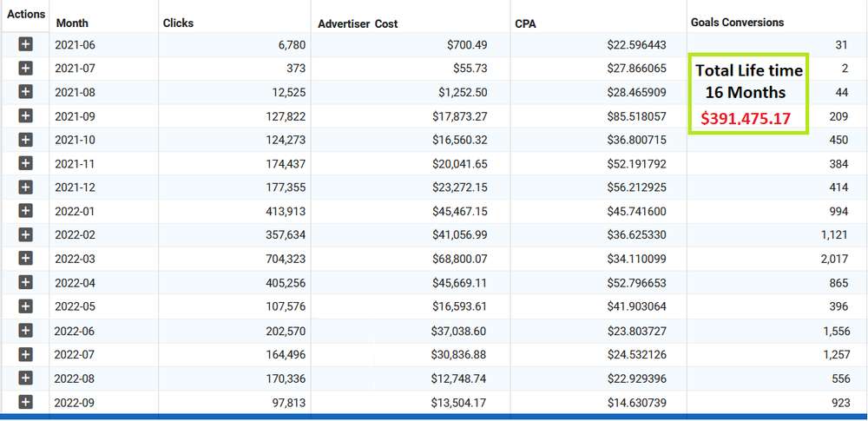Click the plus icon beside 2021-12
The height and width of the screenshot is (421, 868).
pyautogui.click(x=25, y=187)
